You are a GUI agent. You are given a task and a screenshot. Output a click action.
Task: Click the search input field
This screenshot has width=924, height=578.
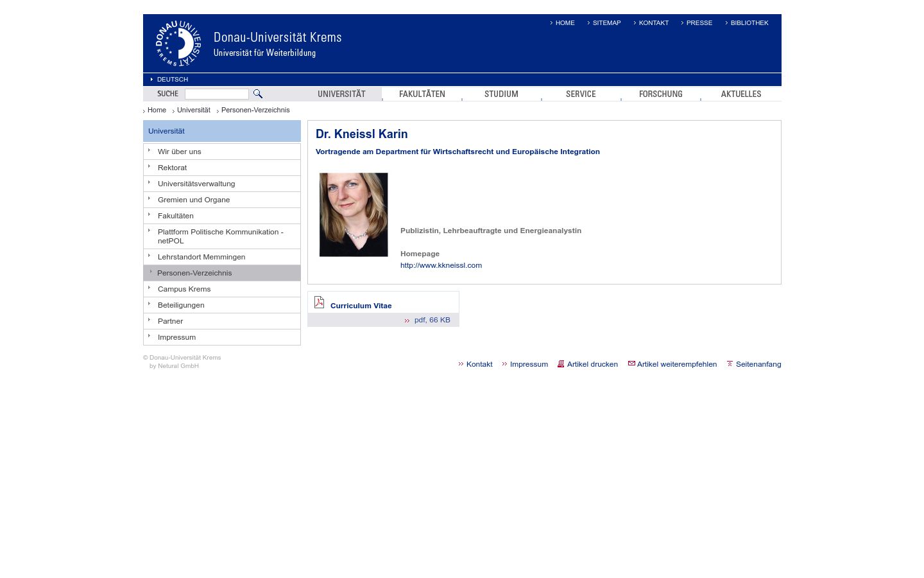pos(217,94)
